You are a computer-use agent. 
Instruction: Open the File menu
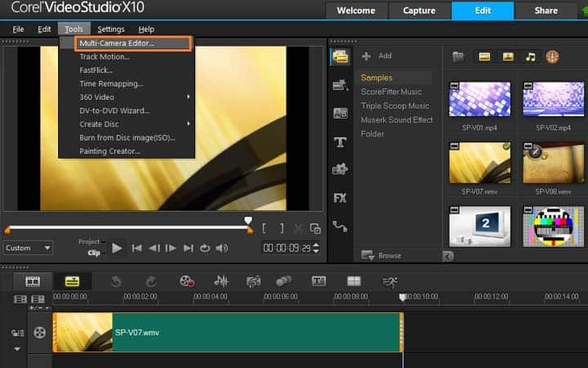(18, 29)
